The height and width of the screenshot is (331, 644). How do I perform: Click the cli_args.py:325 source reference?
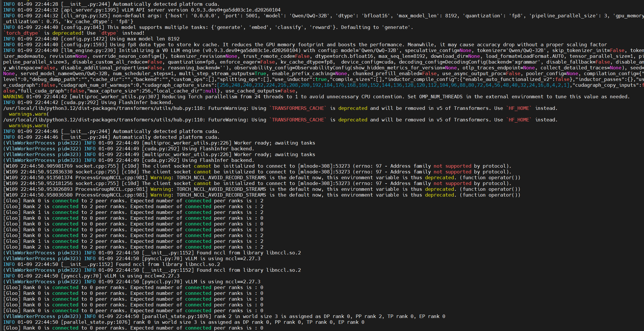point(85,16)
